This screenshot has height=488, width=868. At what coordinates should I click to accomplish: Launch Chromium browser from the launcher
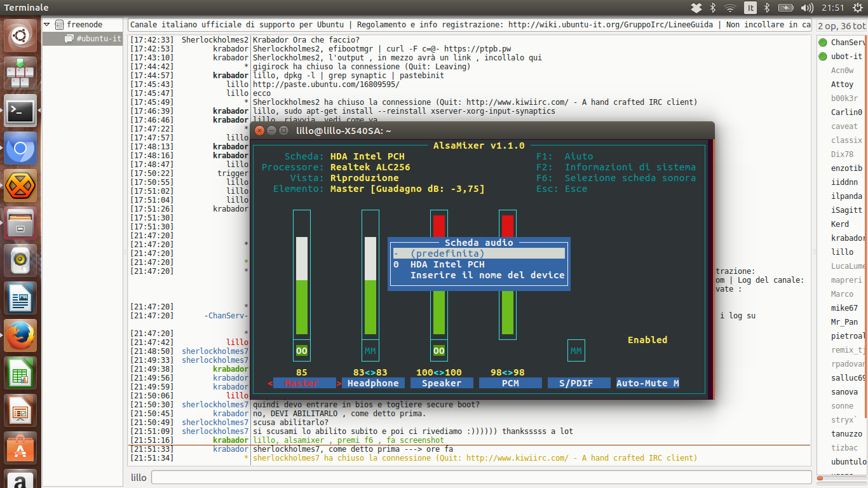tap(20, 149)
